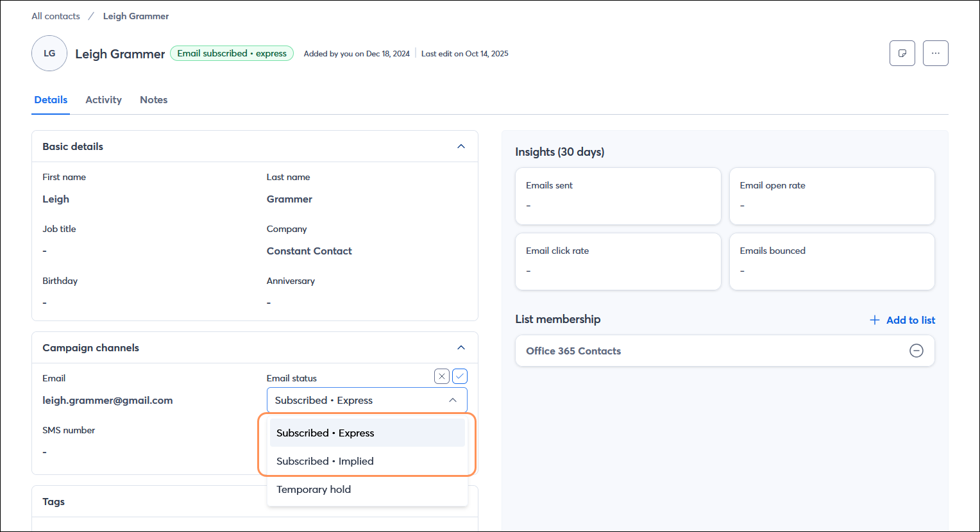Save email status with the checkmark icon
Screen dimensions: 980x532
459,376
